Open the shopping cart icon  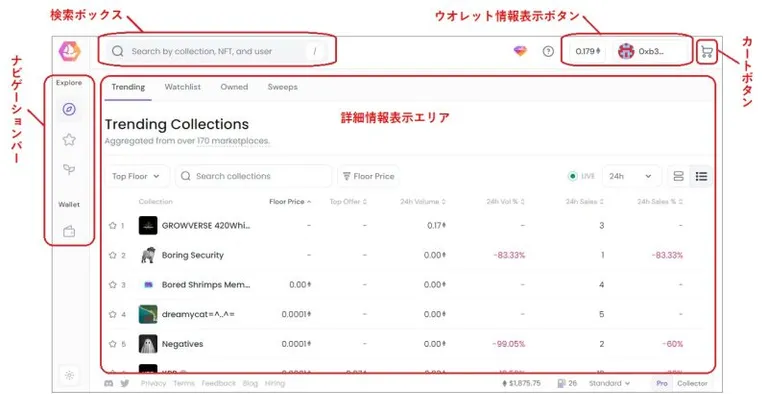[707, 51]
